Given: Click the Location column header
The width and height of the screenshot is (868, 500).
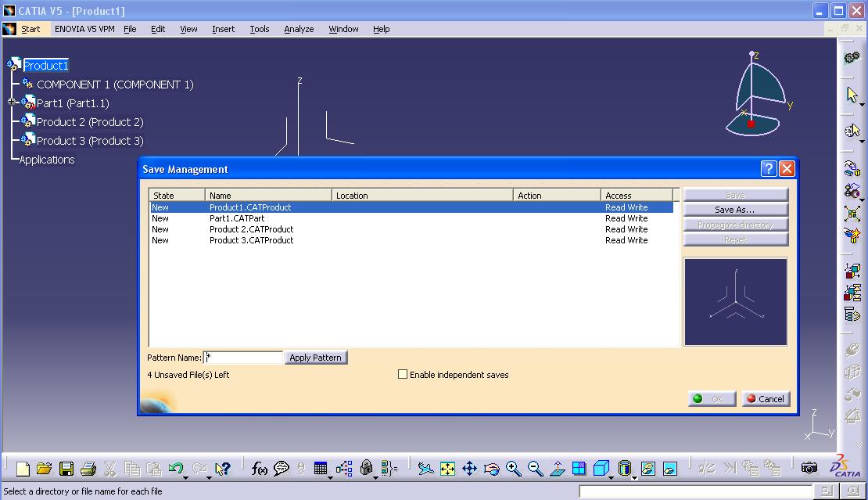Looking at the screenshot, I should point(422,196).
